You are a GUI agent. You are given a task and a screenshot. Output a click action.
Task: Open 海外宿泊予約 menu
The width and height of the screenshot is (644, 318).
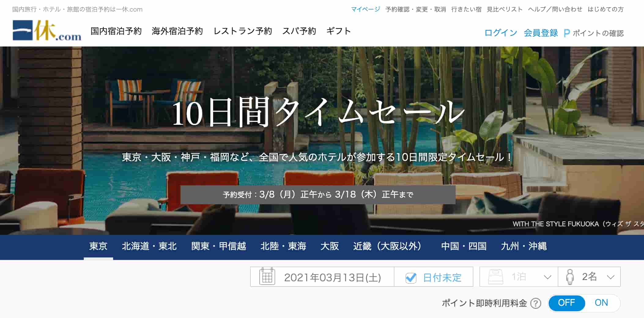177,31
